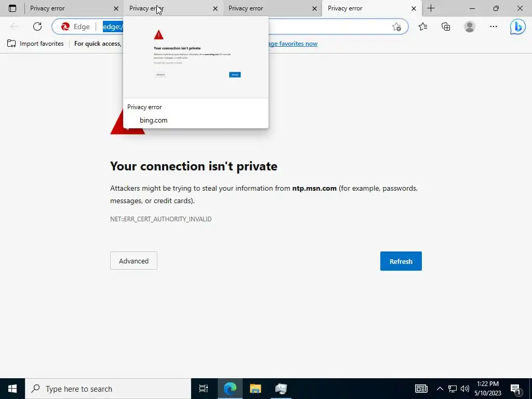Click the taskbar search box
532x399 pixels.
point(108,389)
